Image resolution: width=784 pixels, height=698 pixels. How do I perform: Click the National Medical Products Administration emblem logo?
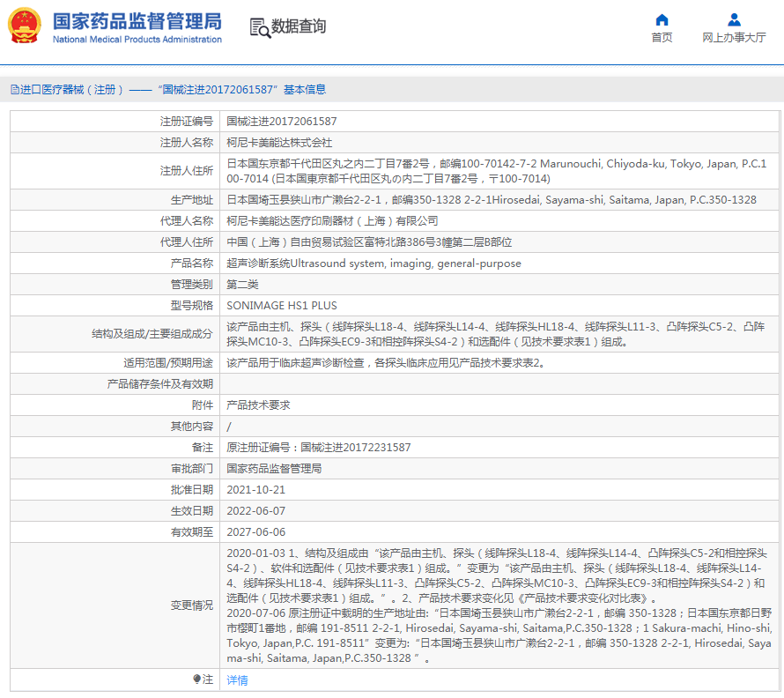pos(23,26)
